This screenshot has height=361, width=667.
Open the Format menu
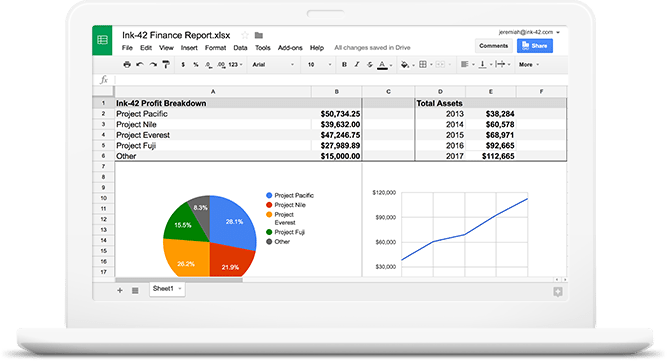coord(215,48)
